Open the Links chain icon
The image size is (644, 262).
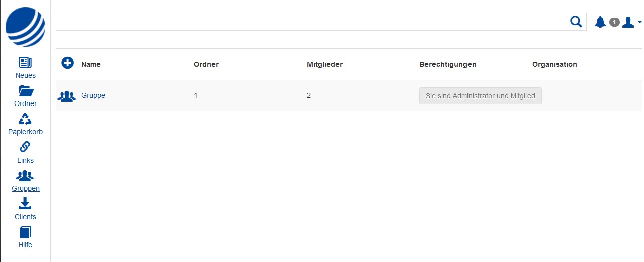[25, 147]
